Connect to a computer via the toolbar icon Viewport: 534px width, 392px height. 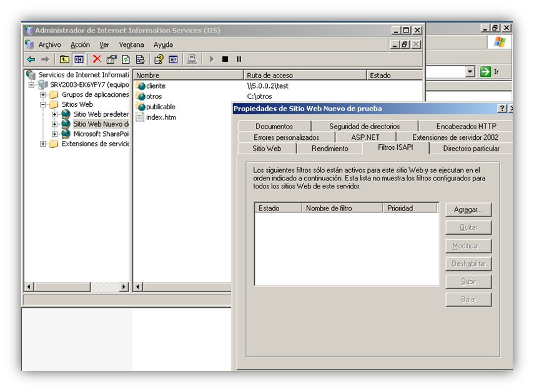point(192,59)
